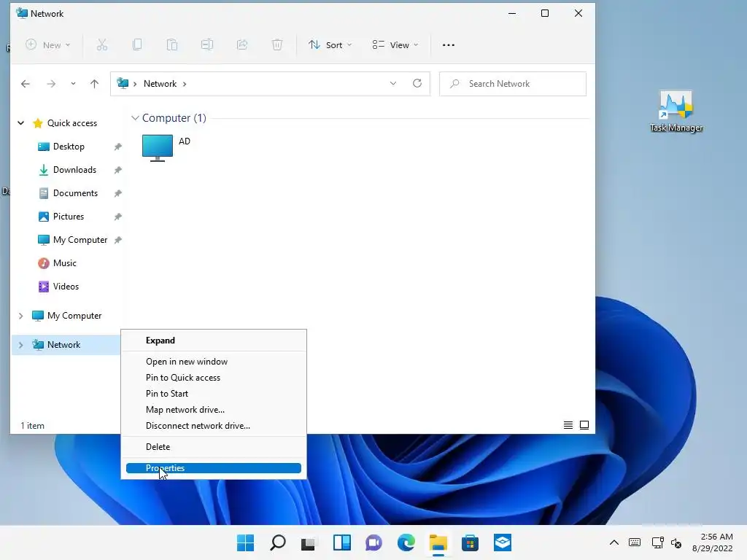The image size is (747, 560).
Task: Click the Rename icon in toolbar
Action: click(206, 44)
